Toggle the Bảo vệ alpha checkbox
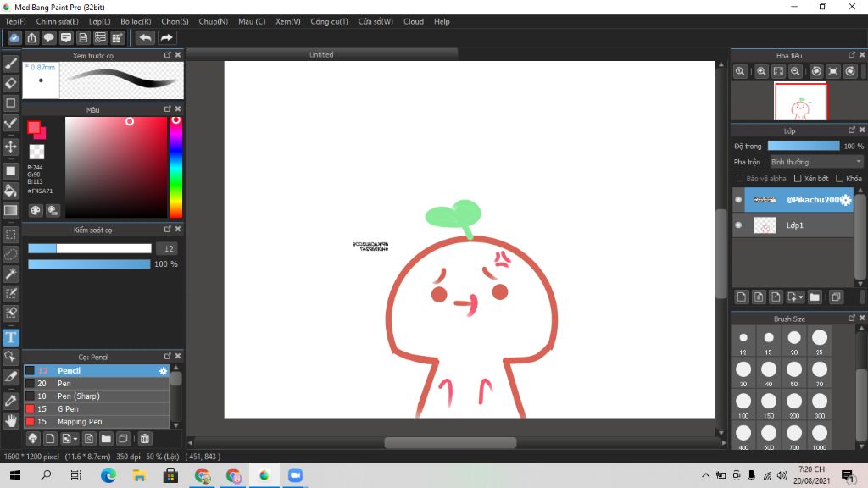Screen dimensions: 868x488 (740, 178)
